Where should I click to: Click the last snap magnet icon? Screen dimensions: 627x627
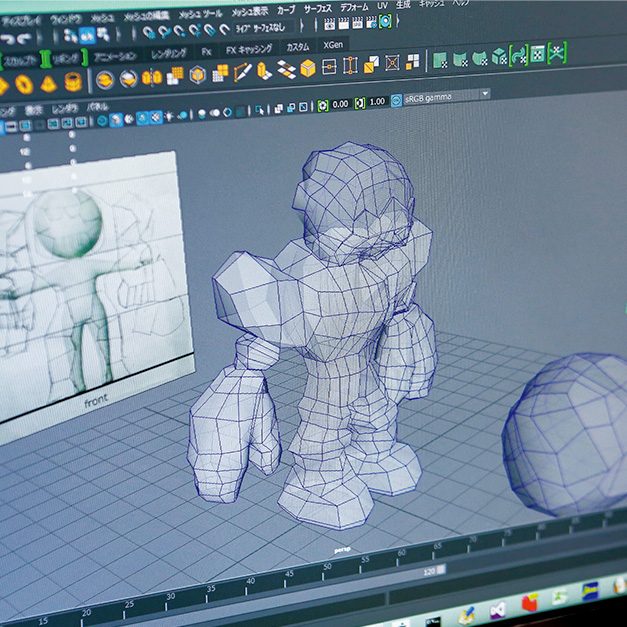click(x=224, y=29)
